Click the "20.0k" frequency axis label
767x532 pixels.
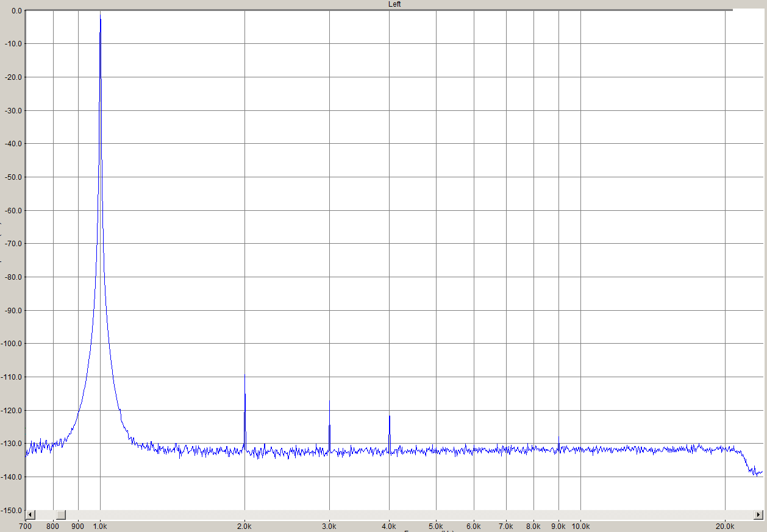(725, 526)
